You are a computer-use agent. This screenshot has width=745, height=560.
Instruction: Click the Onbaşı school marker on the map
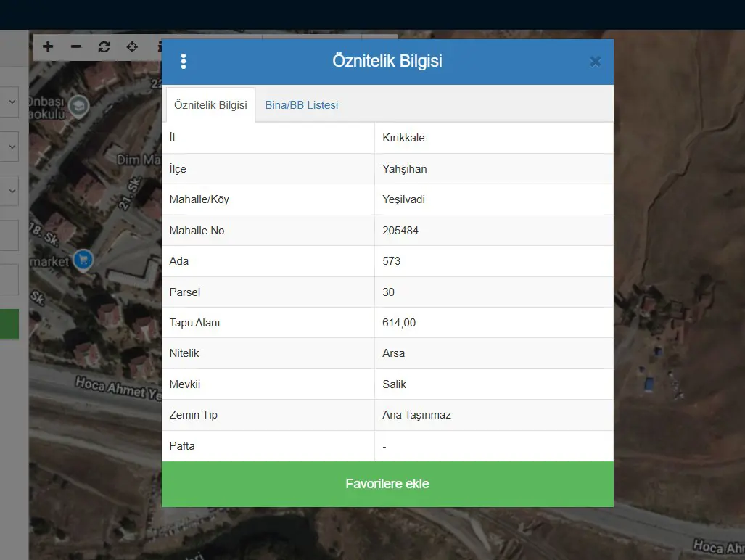[79, 107]
